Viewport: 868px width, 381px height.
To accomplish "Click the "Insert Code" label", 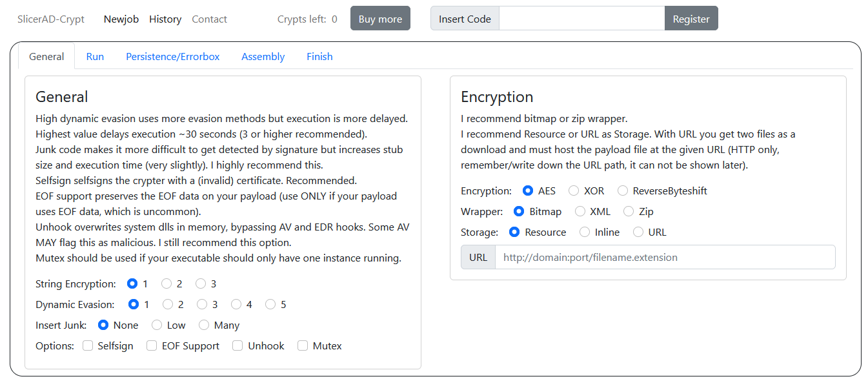I will pos(465,19).
